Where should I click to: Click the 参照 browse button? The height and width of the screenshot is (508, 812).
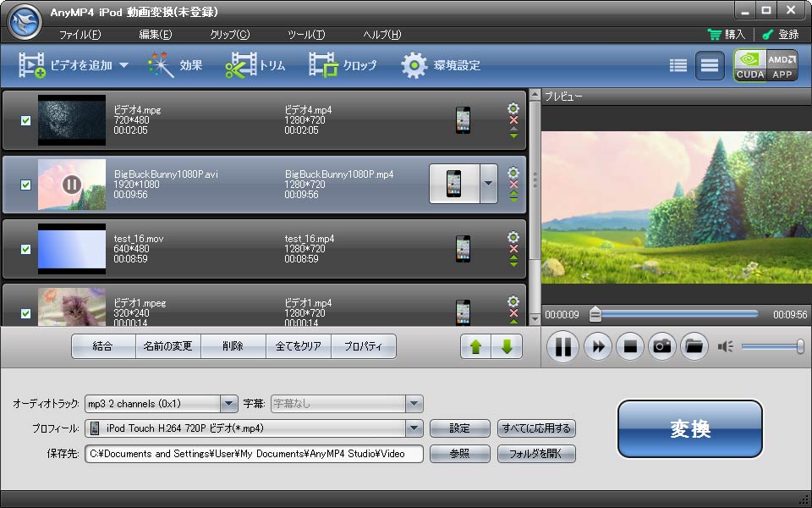point(459,454)
